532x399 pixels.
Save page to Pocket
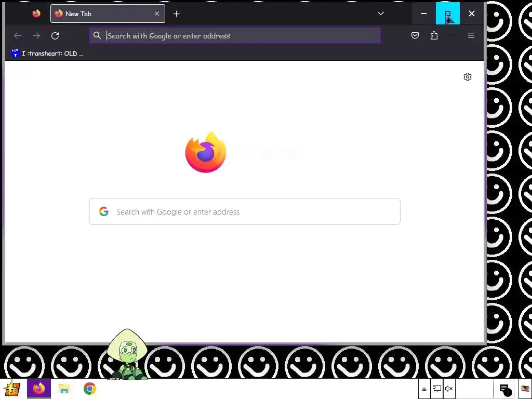[x=415, y=35]
